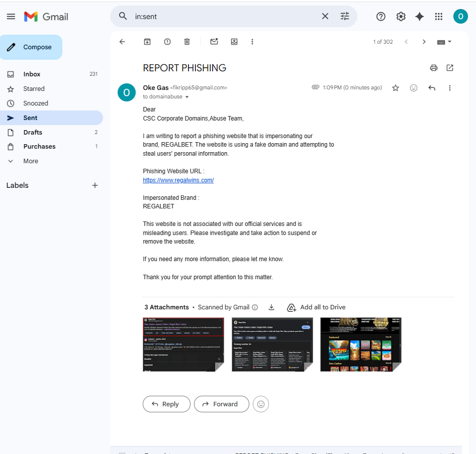Viewport: 476px width, 454px height.
Task: Go to the next newer message arrow
Action: coord(406,42)
